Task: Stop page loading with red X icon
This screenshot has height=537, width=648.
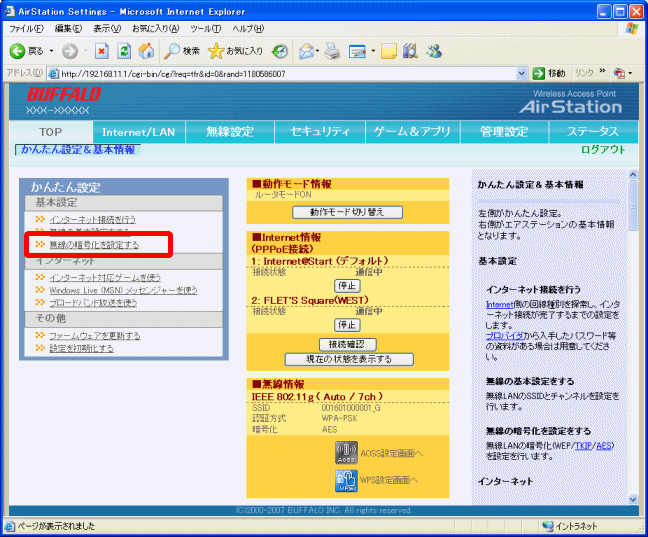Action: (x=102, y=51)
